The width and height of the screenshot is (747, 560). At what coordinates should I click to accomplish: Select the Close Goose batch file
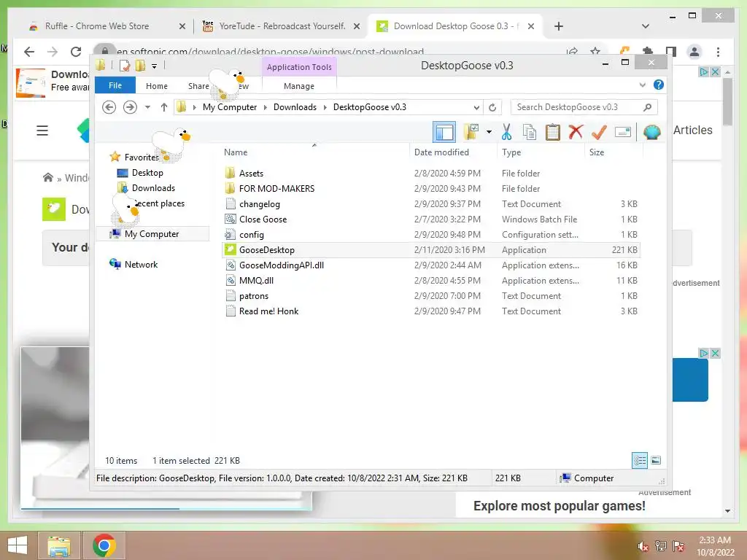point(263,219)
